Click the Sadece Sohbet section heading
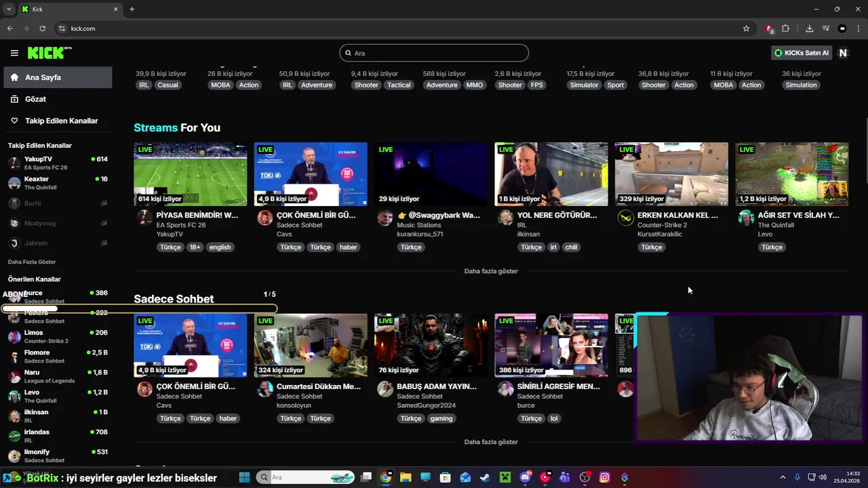Screen dimensions: 868x488 pos(174,299)
